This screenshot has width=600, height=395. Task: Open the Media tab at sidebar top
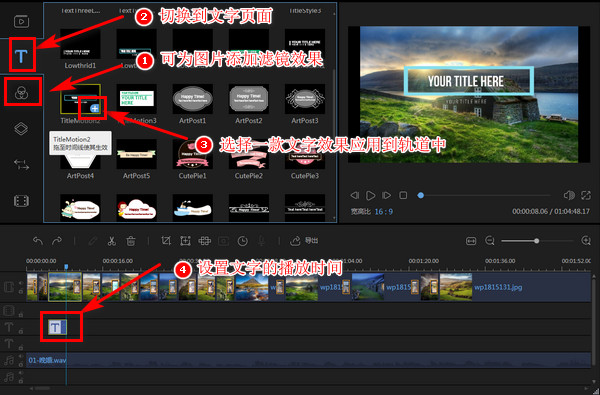tap(21, 21)
